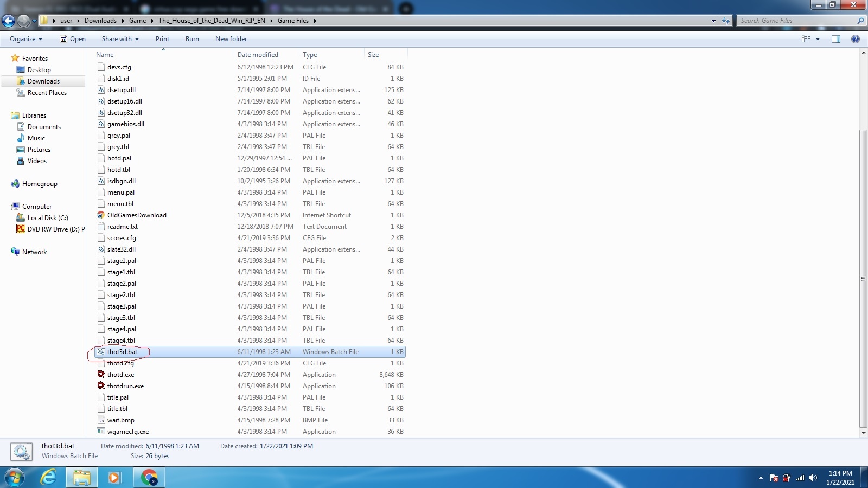Click the Forward navigation arrow
This screenshot has height=488, width=868.
pyautogui.click(x=23, y=21)
